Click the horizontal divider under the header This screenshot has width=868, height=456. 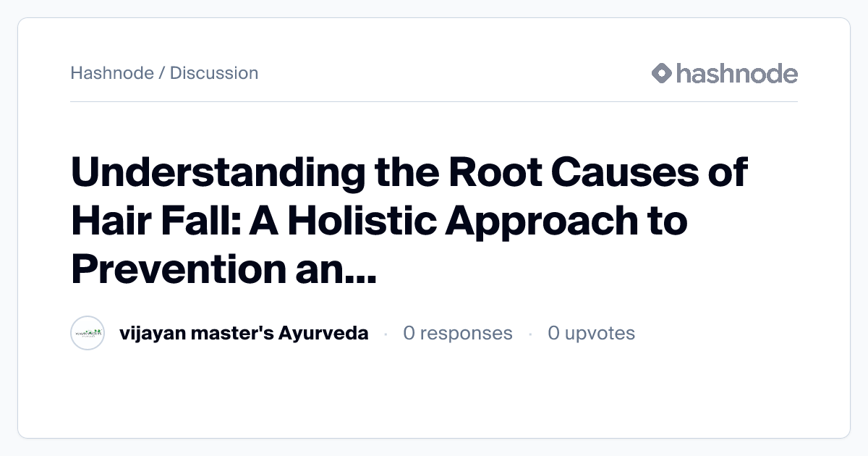coord(434,102)
